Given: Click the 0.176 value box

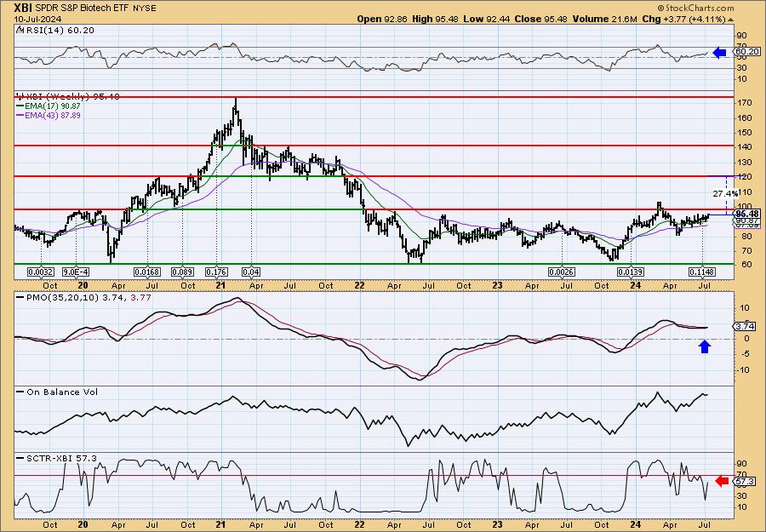Looking at the screenshot, I should [x=217, y=272].
